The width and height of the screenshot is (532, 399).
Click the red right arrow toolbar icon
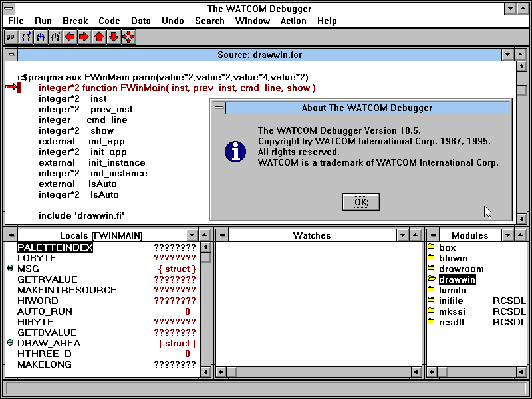pyautogui.click(x=84, y=37)
